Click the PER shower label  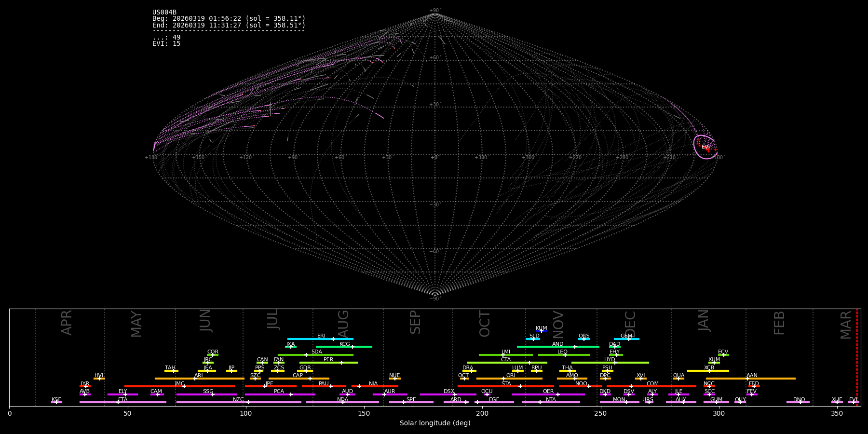coord(328,360)
